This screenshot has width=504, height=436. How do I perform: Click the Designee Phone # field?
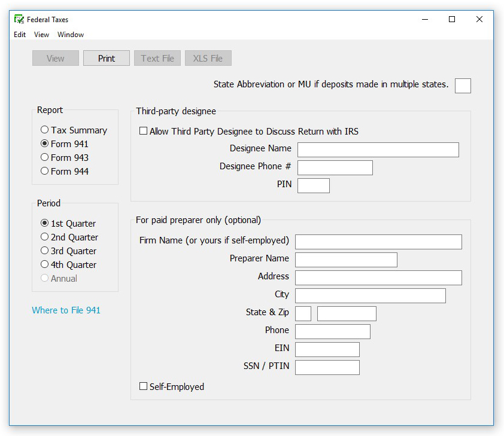335,168
